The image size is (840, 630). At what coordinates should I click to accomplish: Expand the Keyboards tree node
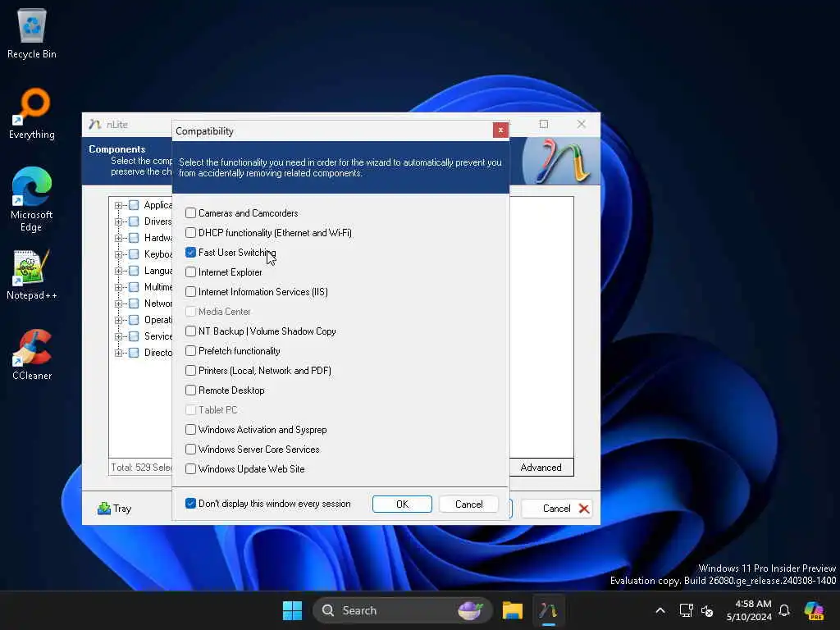pos(118,254)
